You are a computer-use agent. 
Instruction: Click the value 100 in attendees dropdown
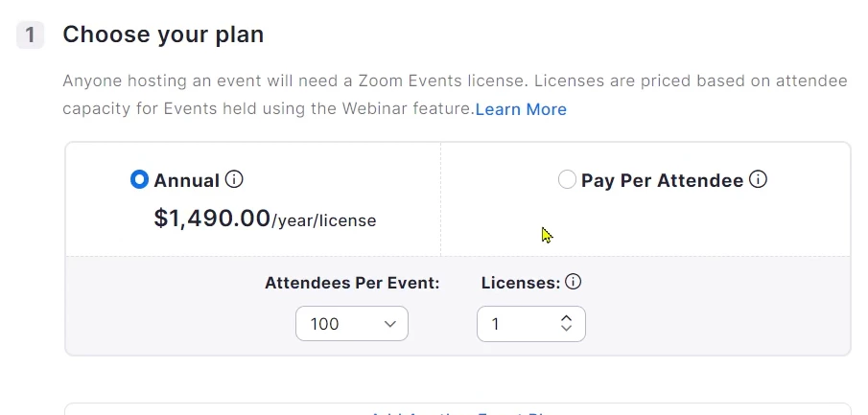325,324
